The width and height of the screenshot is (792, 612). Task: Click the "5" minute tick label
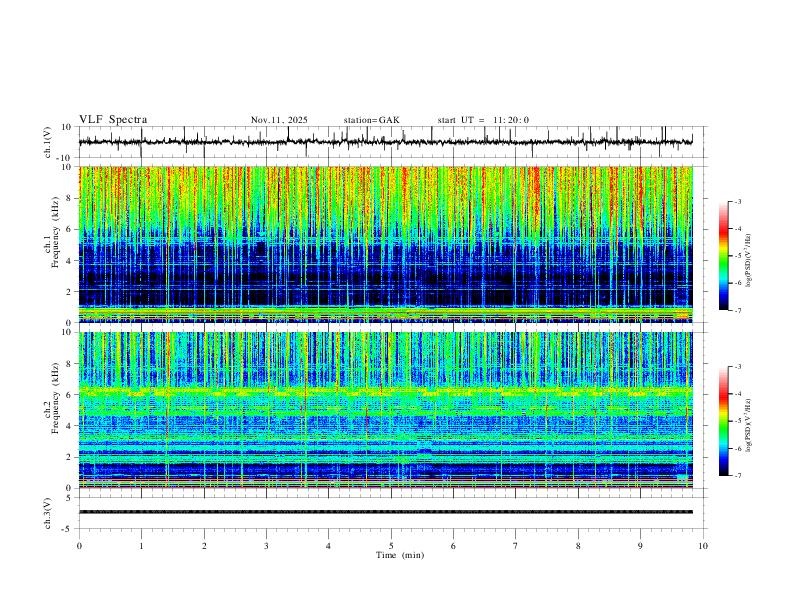coord(391,546)
